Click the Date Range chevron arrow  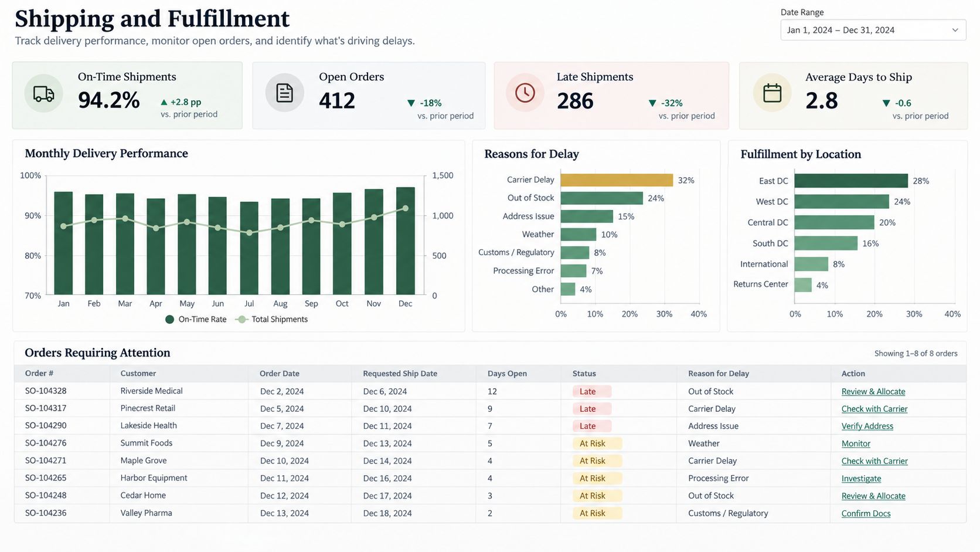(x=955, y=30)
